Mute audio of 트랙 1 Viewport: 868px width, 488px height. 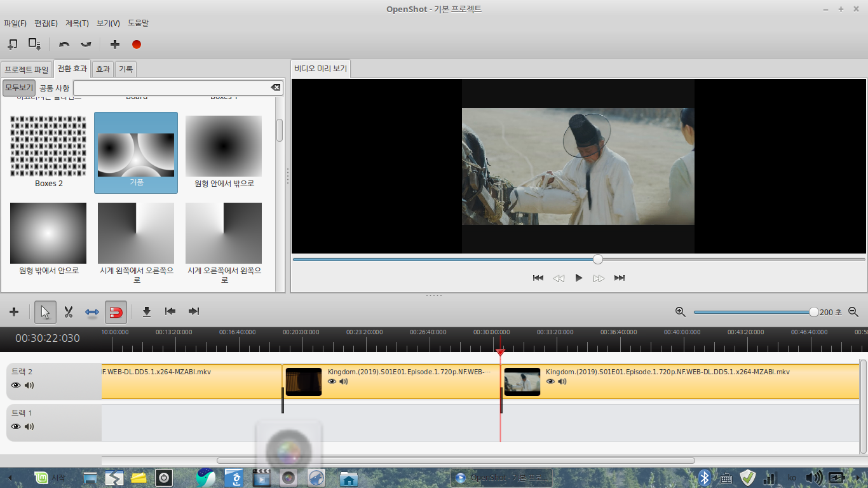click(29, 426)
